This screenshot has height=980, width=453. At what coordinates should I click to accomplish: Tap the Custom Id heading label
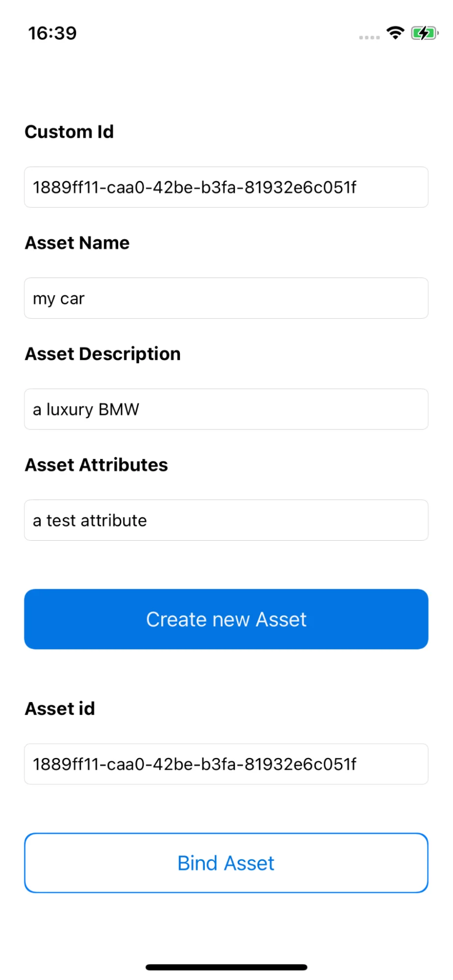(x=69, y=132)
